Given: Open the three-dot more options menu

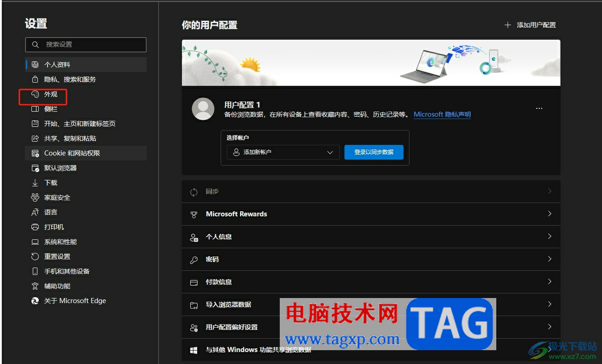Looking at the screenshot, I should [x=539, y=108].
